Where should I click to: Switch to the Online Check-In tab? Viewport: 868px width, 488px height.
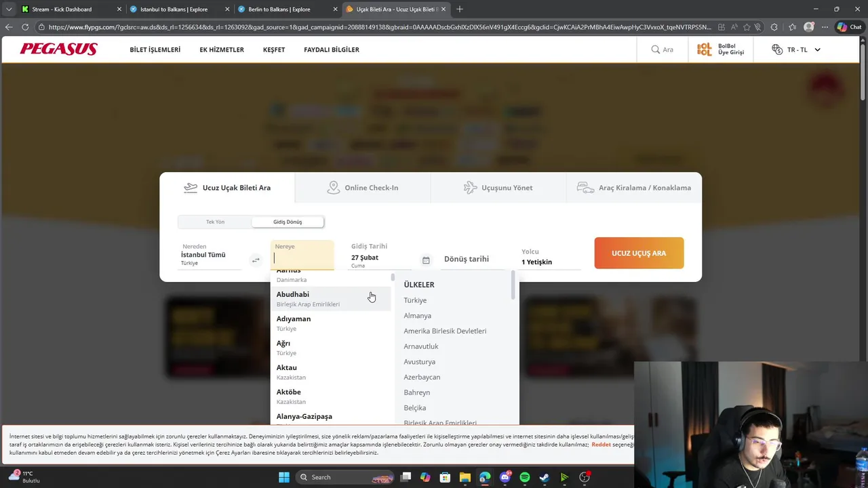(363, 188)
